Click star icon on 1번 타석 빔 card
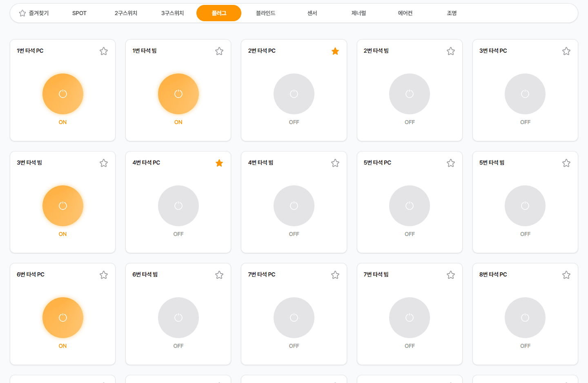588x383 pixels. coord(219,51)
